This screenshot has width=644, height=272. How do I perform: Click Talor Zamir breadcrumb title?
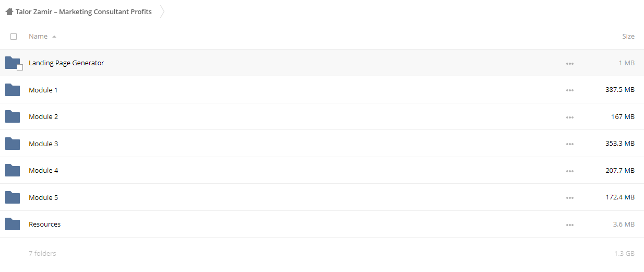coord(84,11)
